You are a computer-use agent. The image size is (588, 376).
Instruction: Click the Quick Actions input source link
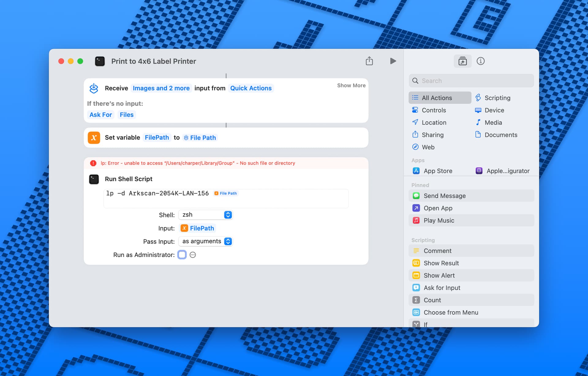251,88
